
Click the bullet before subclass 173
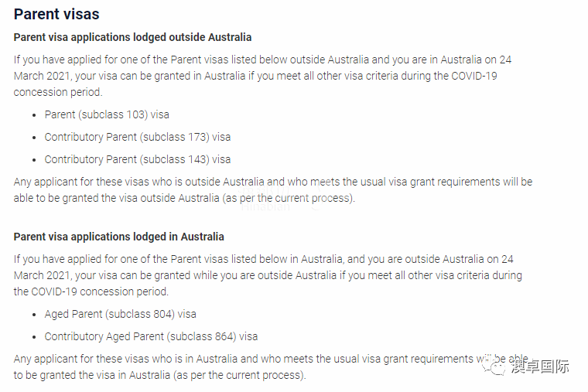[x=34, y=138]
